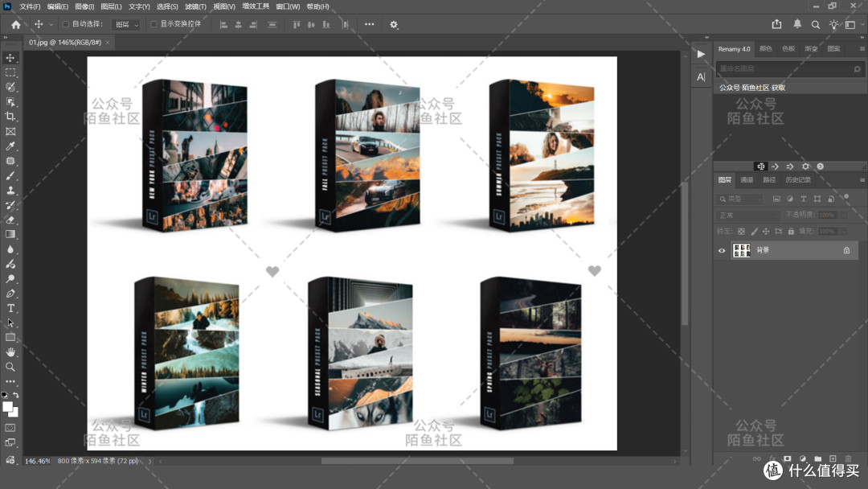Open the 滤镜(T) menu
Viewport: 868px width, 489px height.
[x=195, y=6]
